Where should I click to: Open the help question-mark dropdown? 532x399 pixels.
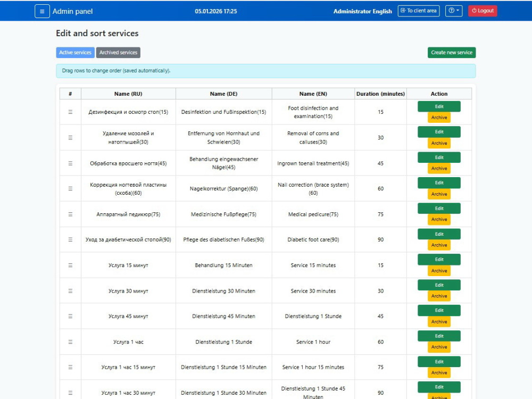pos(454,11)
